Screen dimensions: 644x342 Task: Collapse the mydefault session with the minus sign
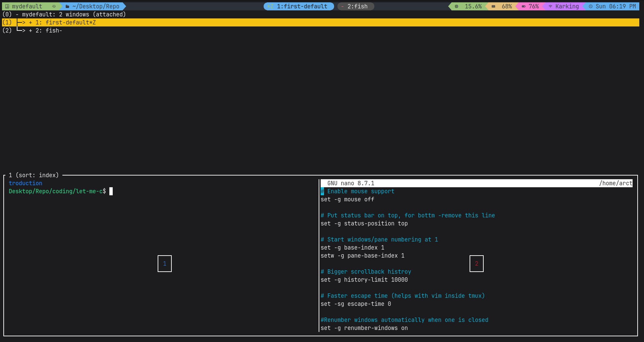(x=17, y=14)
